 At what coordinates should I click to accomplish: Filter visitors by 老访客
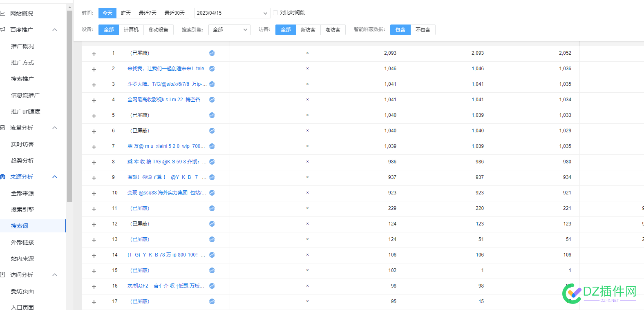(x=333, y=30)
